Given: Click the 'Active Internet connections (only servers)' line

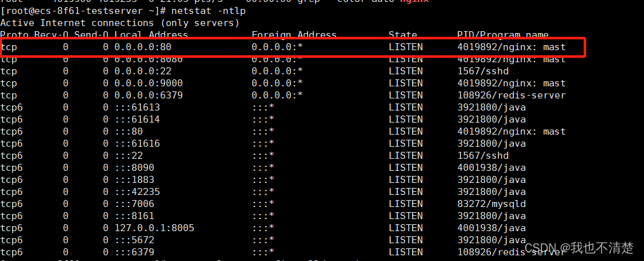Looking at the screenshot, I should (120, 23).
